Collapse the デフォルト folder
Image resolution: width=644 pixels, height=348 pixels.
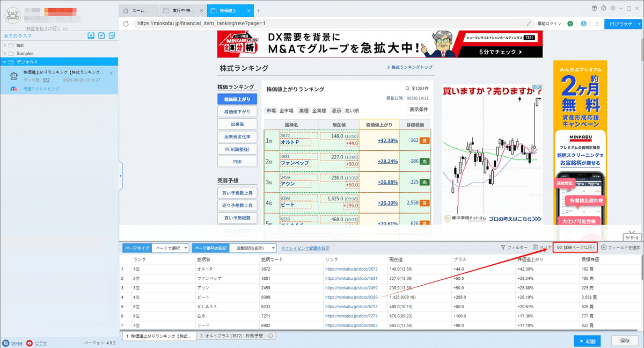(5, 62)
